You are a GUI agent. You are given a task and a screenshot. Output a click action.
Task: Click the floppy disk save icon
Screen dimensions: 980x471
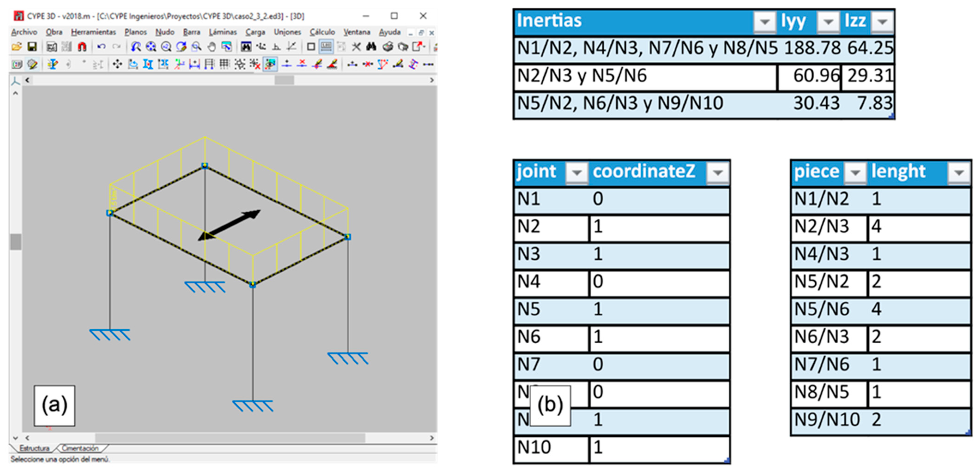(32, 47)
